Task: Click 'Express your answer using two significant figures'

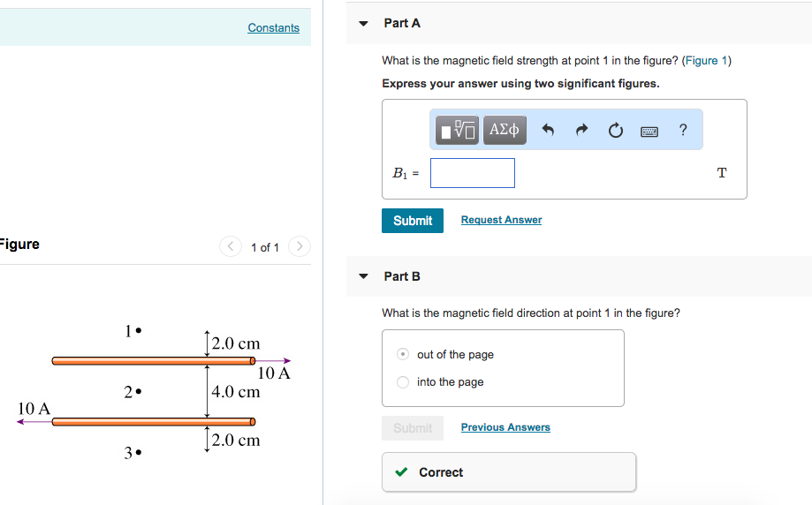Action: pyautogui.click(x=520, y=83)
